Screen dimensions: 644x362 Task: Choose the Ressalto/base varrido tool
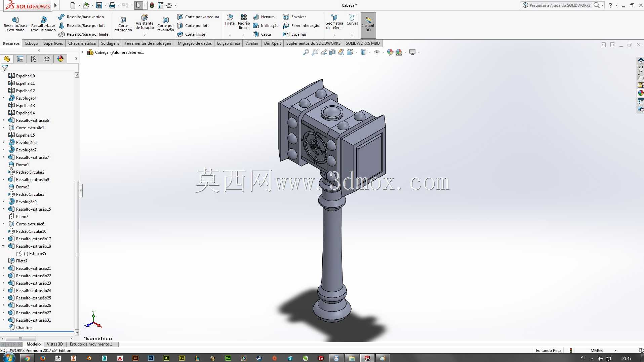[81, 17]
